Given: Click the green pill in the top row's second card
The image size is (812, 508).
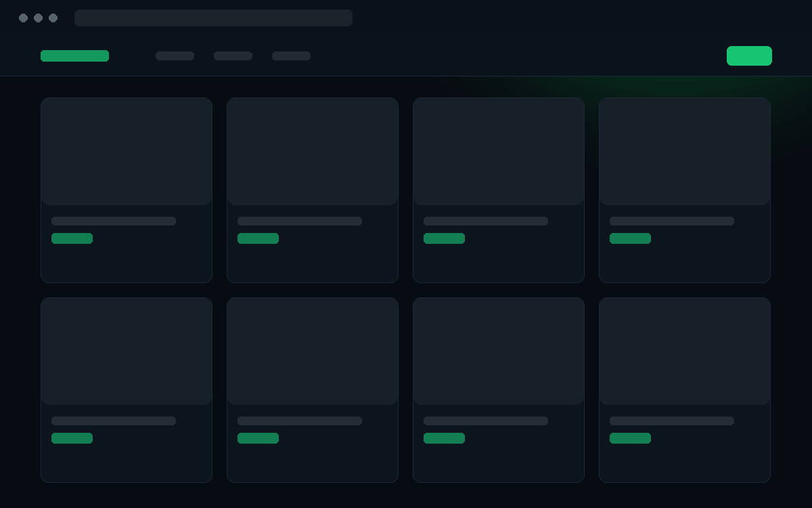Looking at the screenshot, I should (258, 238).
